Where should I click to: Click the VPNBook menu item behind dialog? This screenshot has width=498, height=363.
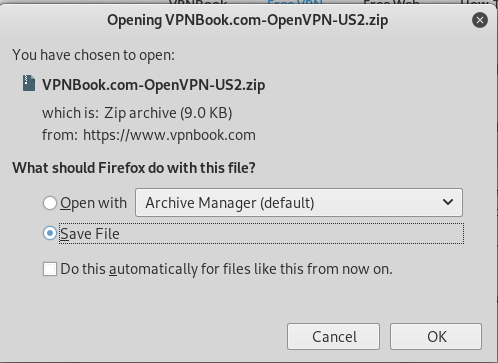(198, 3)
